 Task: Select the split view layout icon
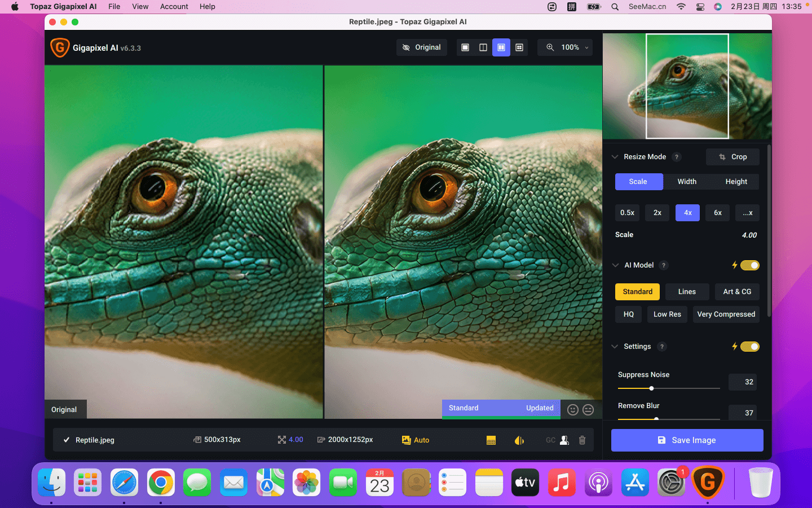click(483, 47)
